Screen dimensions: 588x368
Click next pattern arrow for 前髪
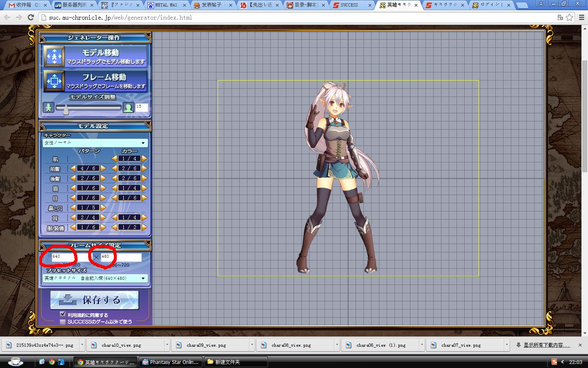pyautogui.click(x=103, y=168)
